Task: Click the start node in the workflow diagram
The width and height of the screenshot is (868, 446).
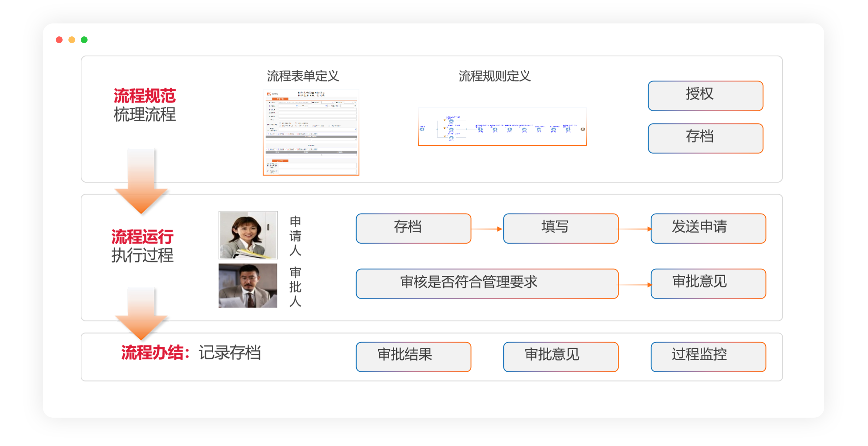Action: tap(422, 129)
